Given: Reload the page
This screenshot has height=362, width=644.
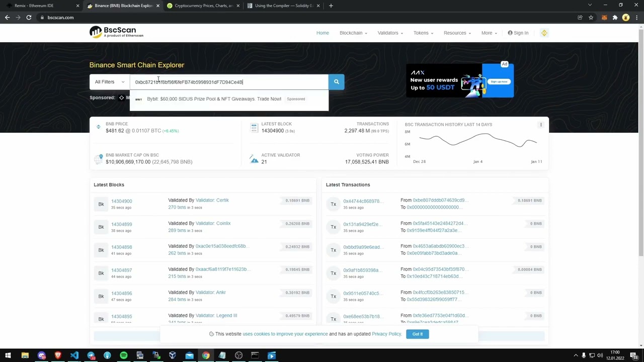Looking at the screenshot, I should (x=29, y=18).
